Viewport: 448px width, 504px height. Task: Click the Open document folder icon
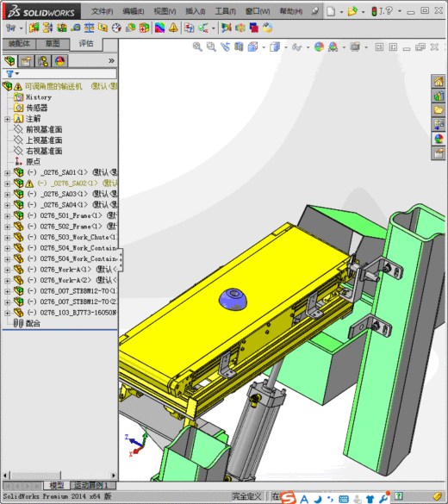click(352, 11)
